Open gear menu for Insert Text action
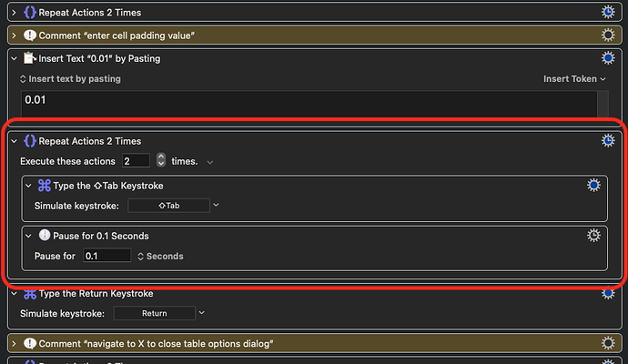The width and height of the screenshot is (628, 364). point(608,58)
